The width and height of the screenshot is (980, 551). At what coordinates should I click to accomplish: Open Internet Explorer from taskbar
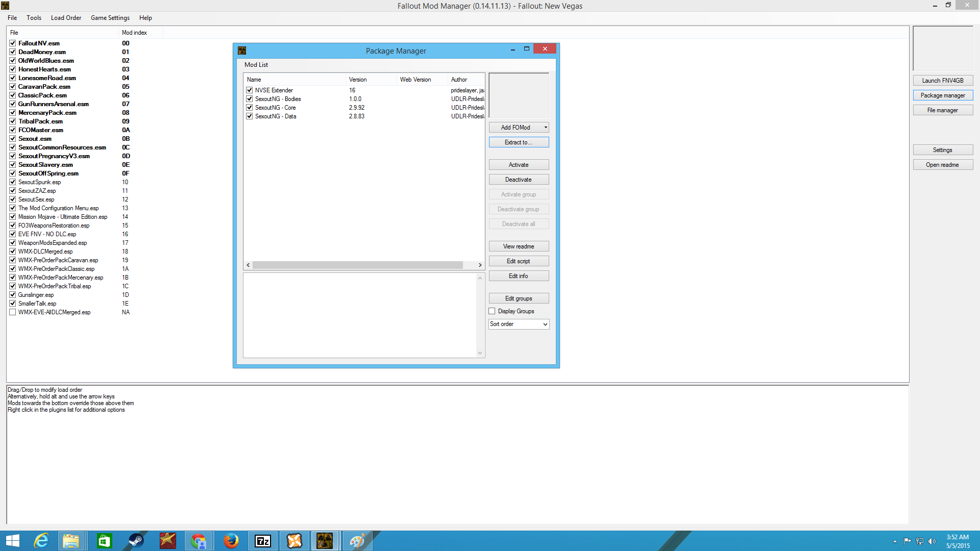coord(41,541)
